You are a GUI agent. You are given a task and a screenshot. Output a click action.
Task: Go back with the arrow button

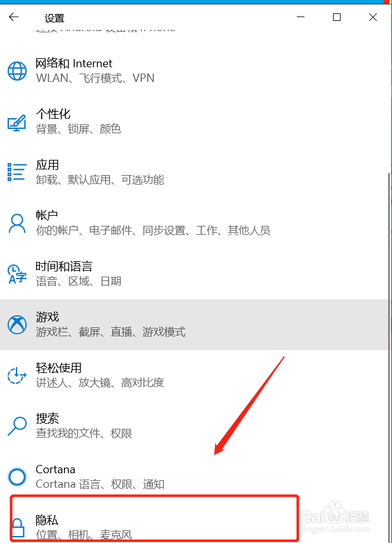[x=13, y=17]
